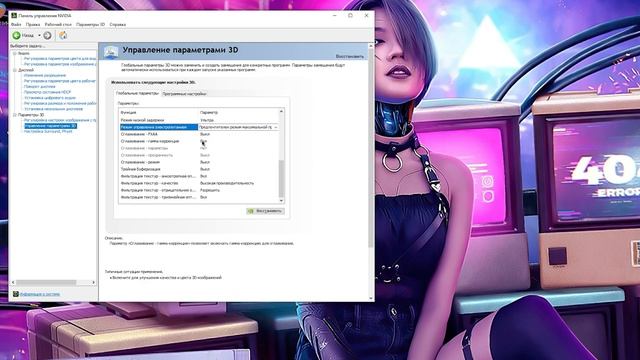Open the power management mode dropdown
The width and height of the screenshot is (640, 360).
[x=276, y=127]
